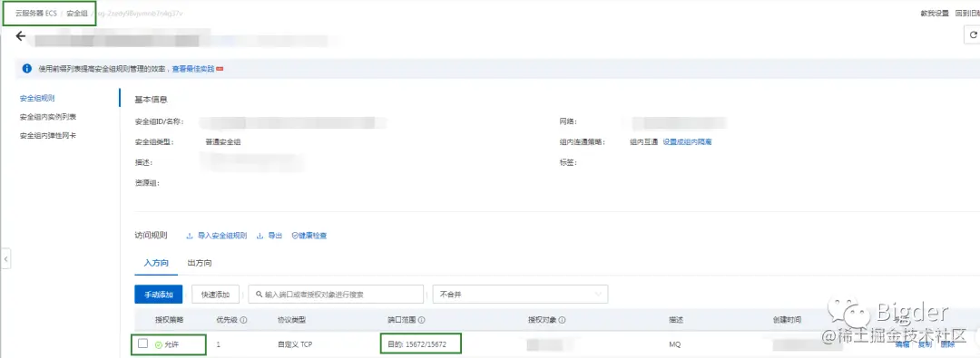Tick the checkbox for the 允许 rule row
The width and height of the screenshot is (980, 358).
click(x=143, y=343)
